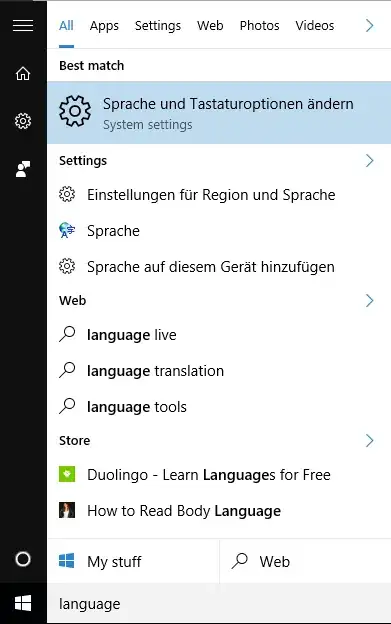Switch to the Web filter tab
Viewport: 391px width, 624px height.
pyautogui.click(x=210, y=26)
